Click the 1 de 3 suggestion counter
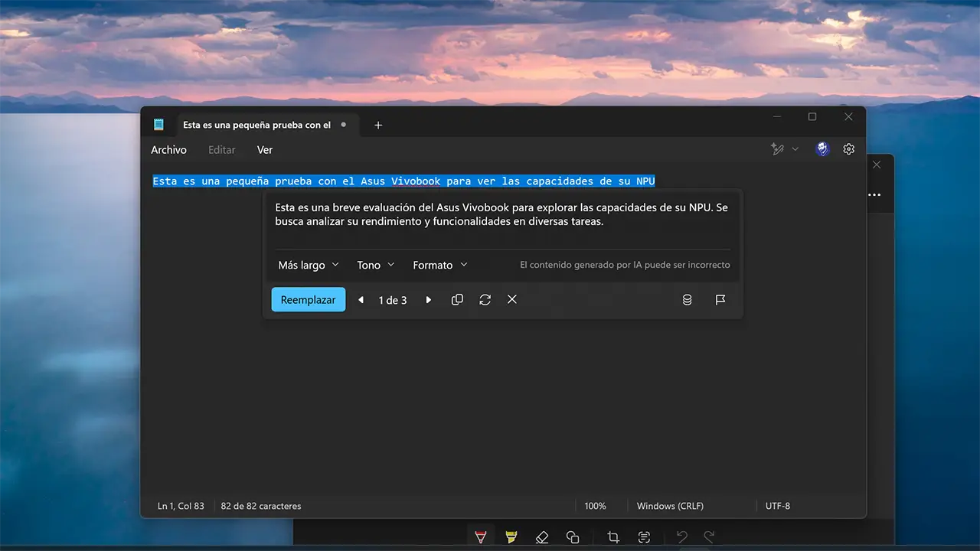 (393, 300)
